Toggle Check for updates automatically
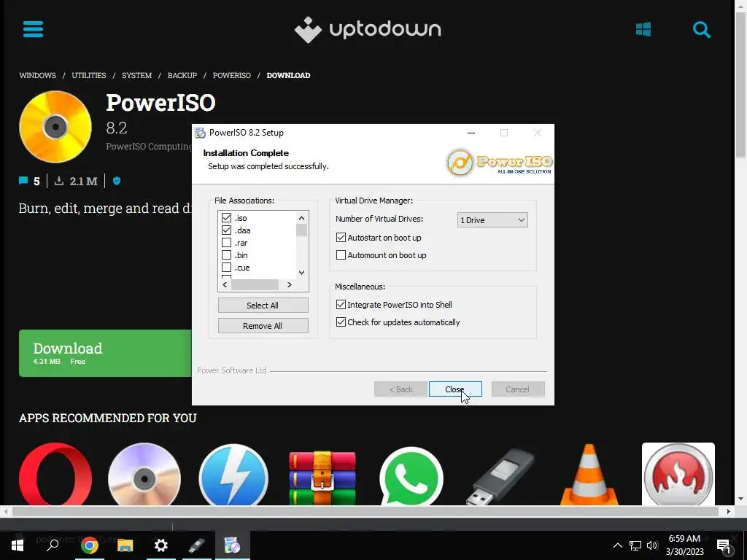Viewport: 747px width, 560px height. 341,322
